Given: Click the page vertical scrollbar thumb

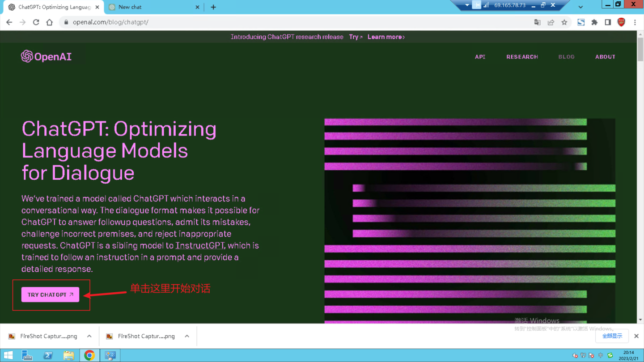Looking at the screenshot, I should (x=640, y=50).
